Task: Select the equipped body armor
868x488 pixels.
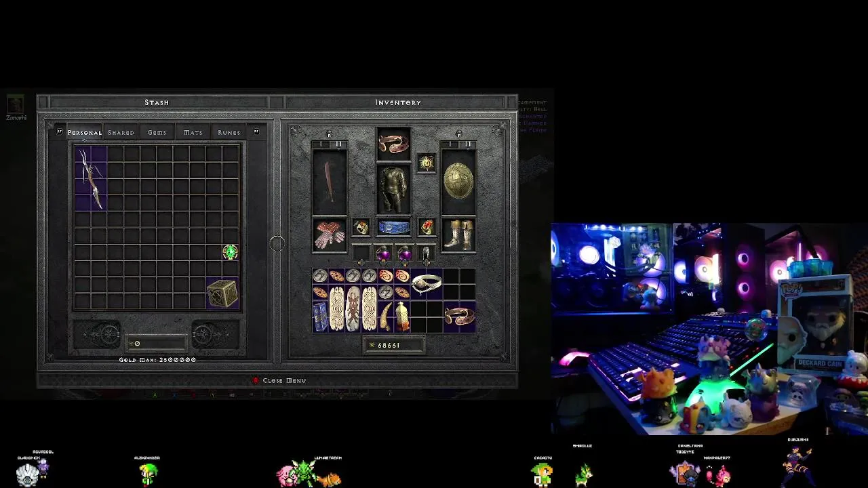Action: (x=393, y=190)
